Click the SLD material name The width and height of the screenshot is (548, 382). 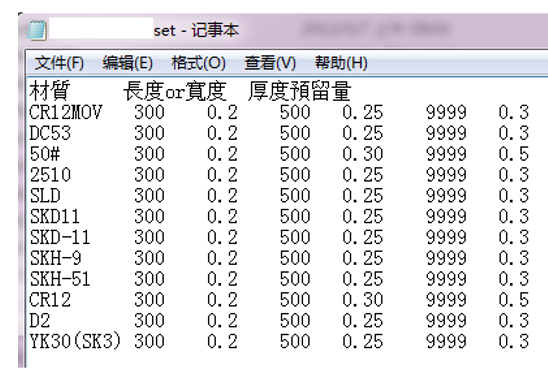tap(45, 196)
